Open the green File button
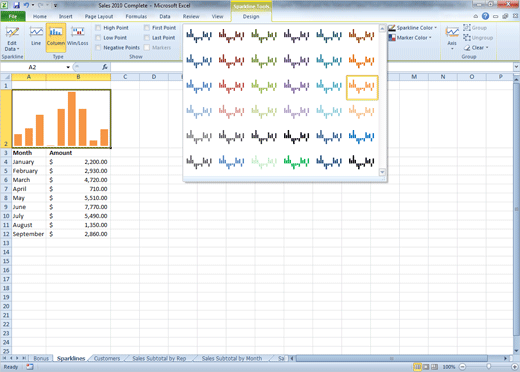 click(13, 16)
